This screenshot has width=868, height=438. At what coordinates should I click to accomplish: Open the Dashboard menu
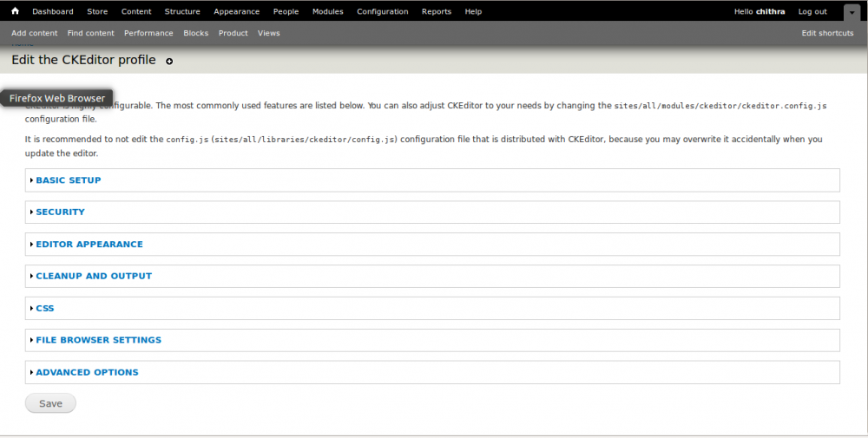(x=53, y=11)
